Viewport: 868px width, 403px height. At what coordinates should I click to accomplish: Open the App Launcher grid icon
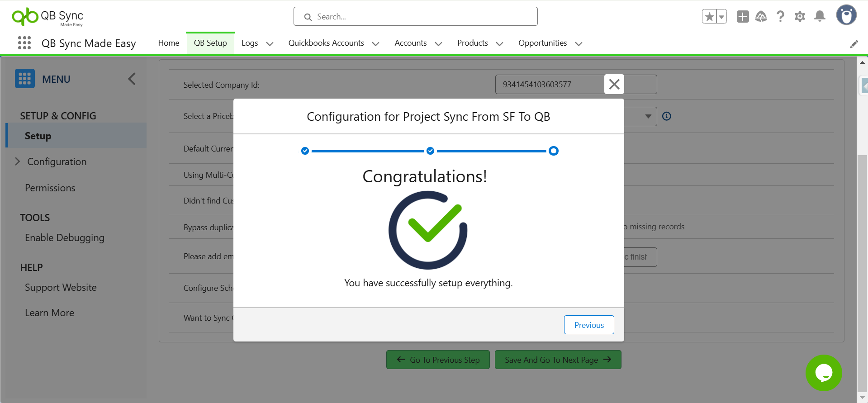pos(24,43)
